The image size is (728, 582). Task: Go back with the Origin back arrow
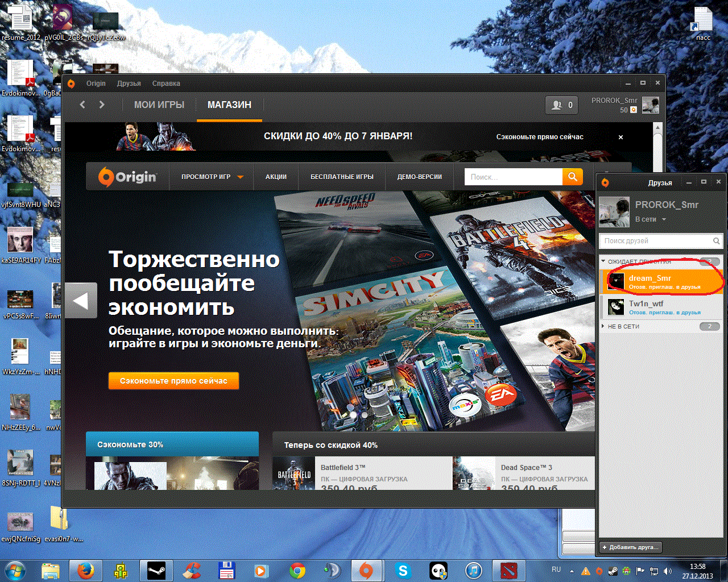tap(82, 105)
